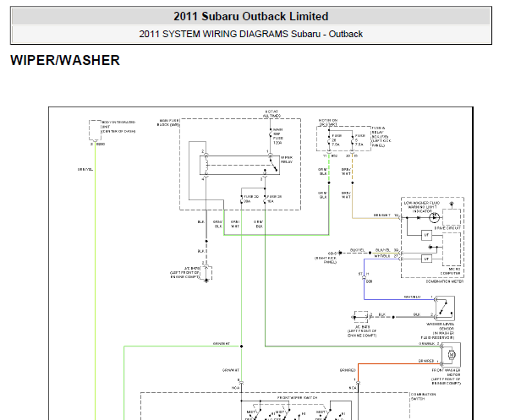Image resolution: width=510 pixels, height=420 pixels.
Task: Click the "HOT AT ALL TIMES" label
Action: (x=271, y=113)
